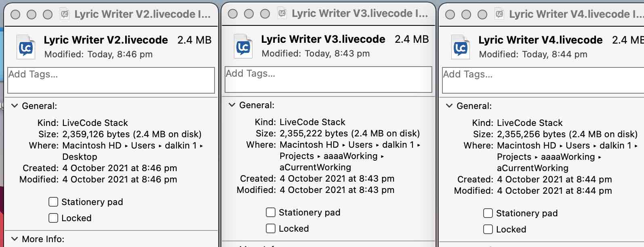Click the LiveCode file icon for Lyric Writer V4
The width and height of the screenshot is (644, 247).
(x=460, y=48)
